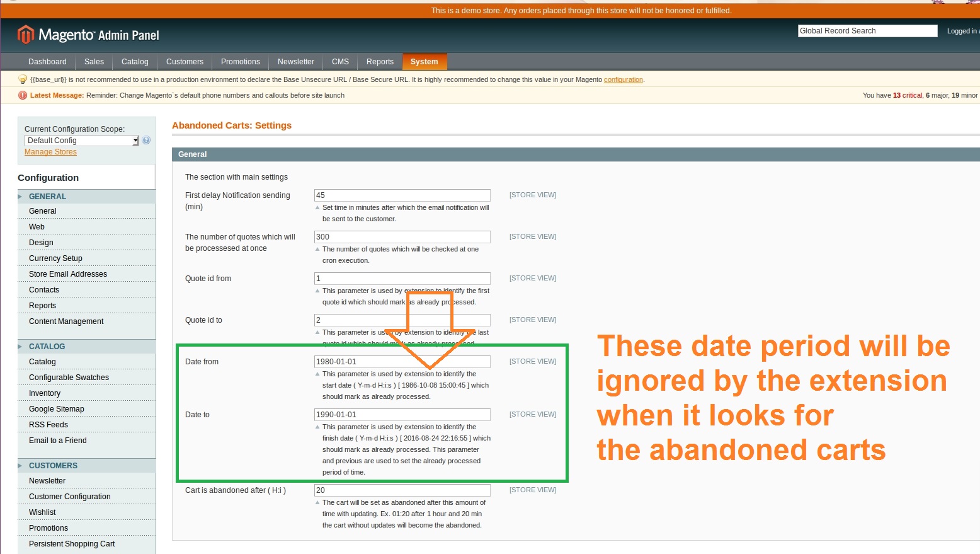
Task: Open the Newsletter menu
Action: click(x=296, y=62)
